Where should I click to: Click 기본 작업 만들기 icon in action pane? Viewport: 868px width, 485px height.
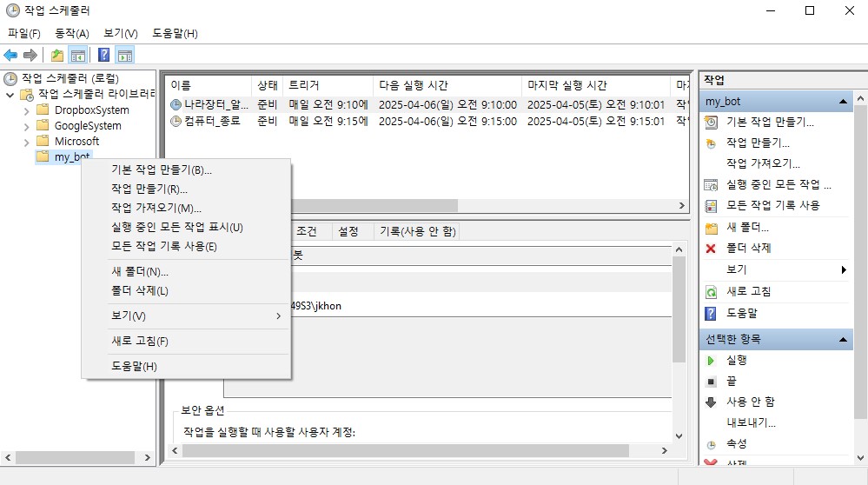[711, 122]
